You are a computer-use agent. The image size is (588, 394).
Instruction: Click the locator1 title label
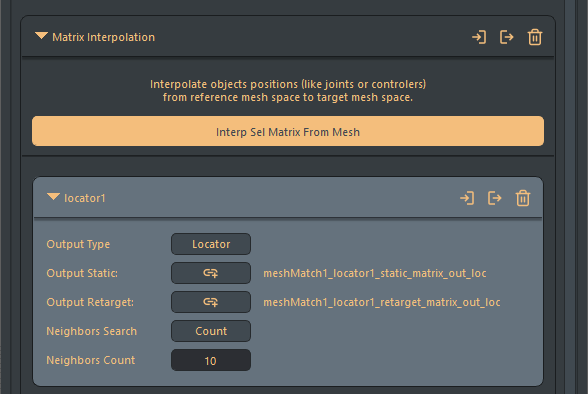[x=85, y=198]
